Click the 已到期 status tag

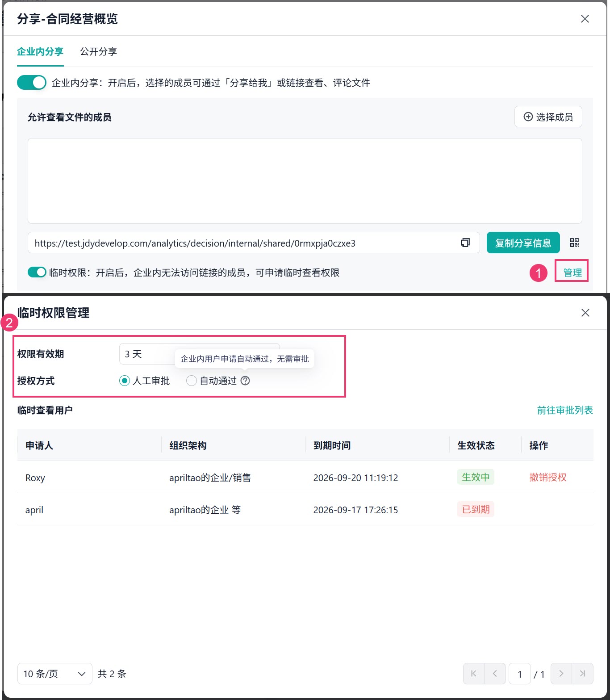point(476,509)
